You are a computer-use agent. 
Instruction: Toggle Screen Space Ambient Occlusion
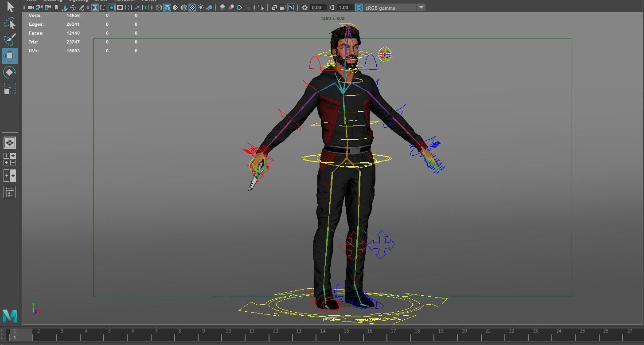(222, 8)
